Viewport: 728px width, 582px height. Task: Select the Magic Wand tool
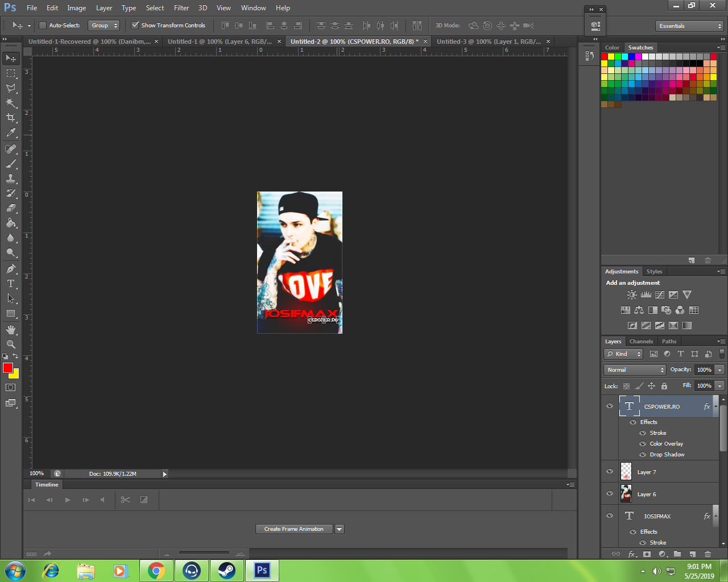click(11, 103)
